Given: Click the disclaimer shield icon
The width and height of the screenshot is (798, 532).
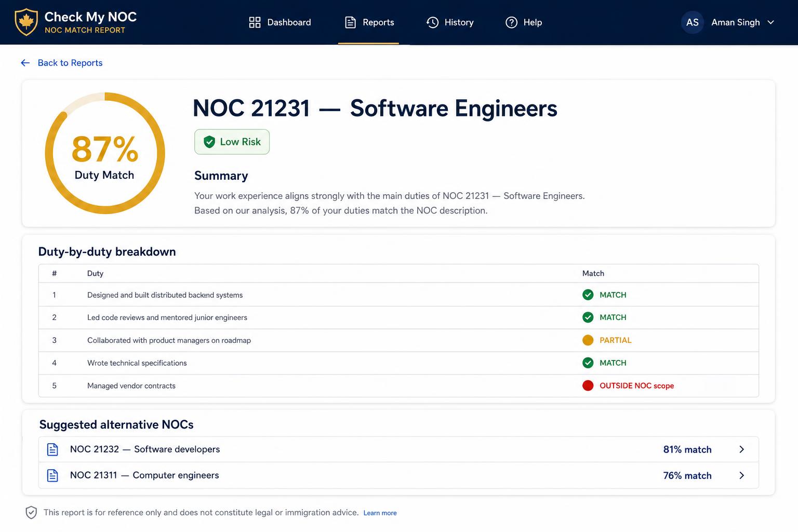Looking at the screenshot, I should [31, 513].
